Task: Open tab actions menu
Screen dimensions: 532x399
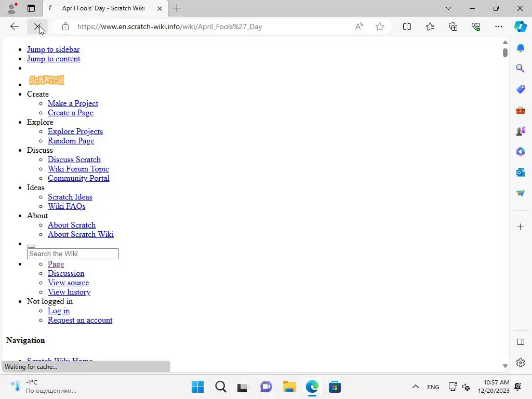Action: (31, 8)
